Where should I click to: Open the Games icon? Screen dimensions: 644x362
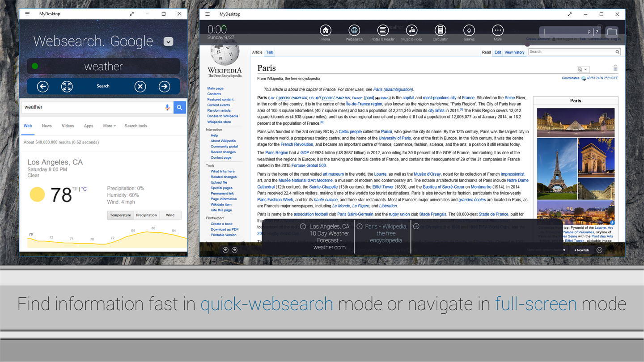pos(469,30)
